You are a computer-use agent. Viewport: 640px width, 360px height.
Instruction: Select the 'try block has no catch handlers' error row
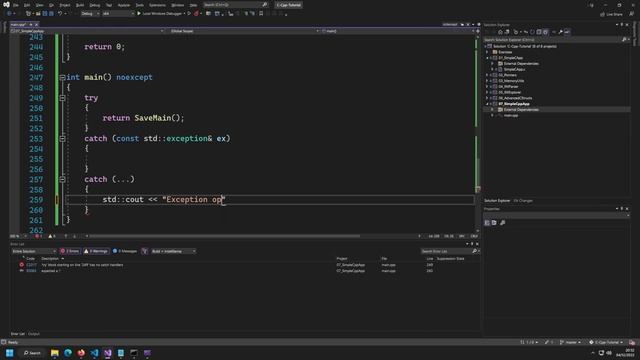click(245, 265)
